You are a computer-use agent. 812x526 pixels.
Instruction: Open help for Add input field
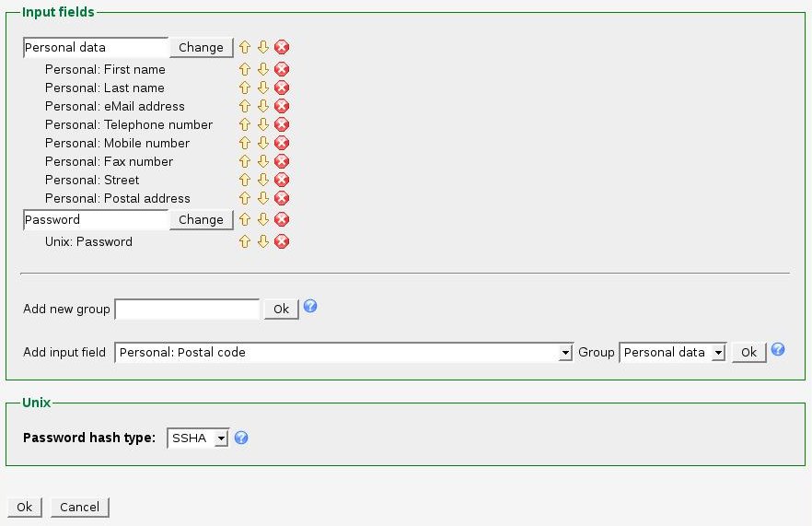(x=778, y=350)
